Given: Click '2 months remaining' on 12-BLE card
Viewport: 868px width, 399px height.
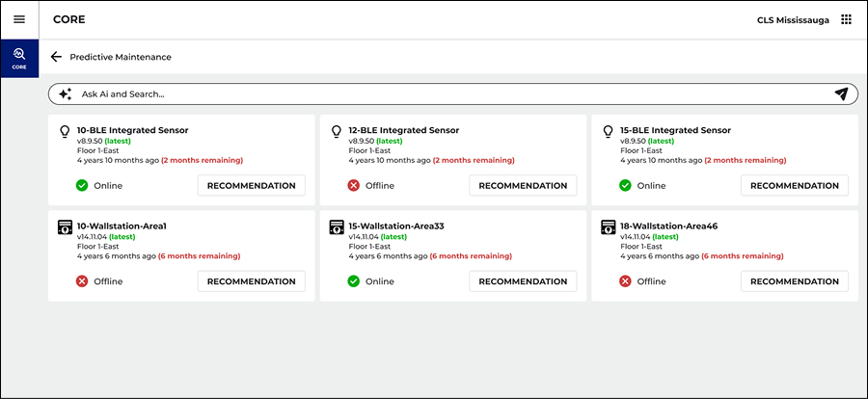Looking at the screenshot, I should coord(474,161).
